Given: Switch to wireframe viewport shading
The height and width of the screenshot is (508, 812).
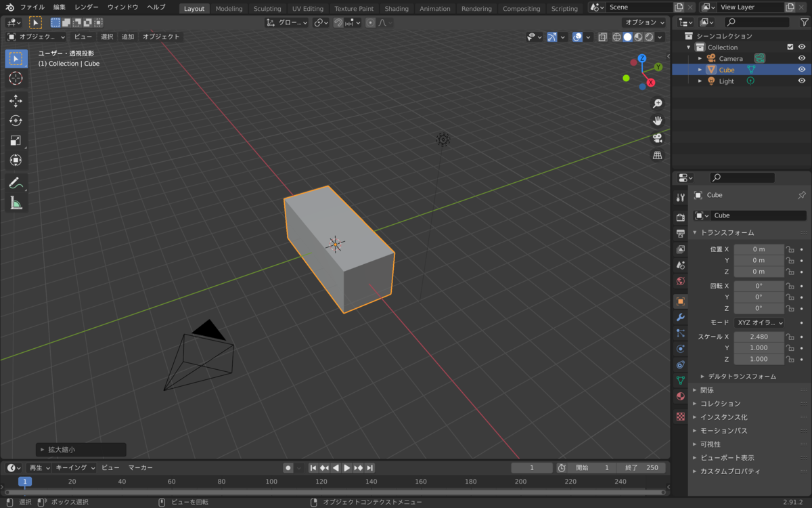Looking at the screenshot, I should coord(617,37).
